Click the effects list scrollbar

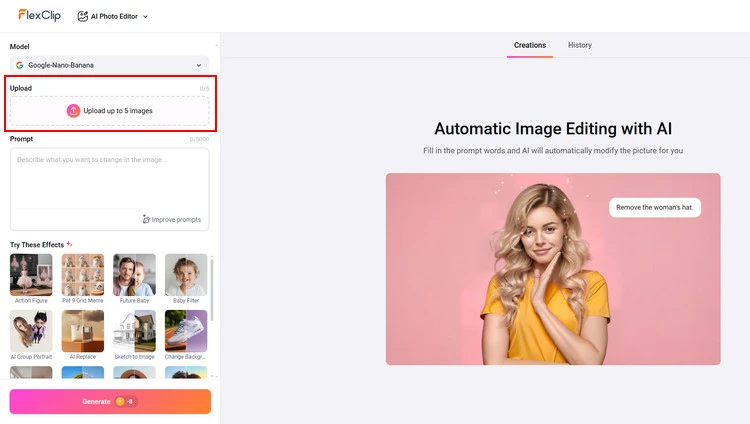[x=213, y=290]
